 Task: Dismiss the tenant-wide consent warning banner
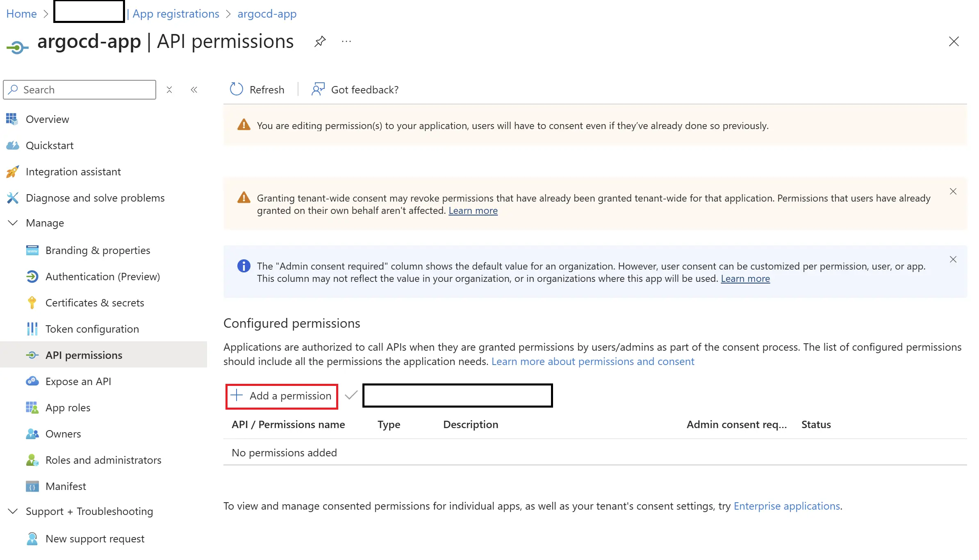(953, 191)
